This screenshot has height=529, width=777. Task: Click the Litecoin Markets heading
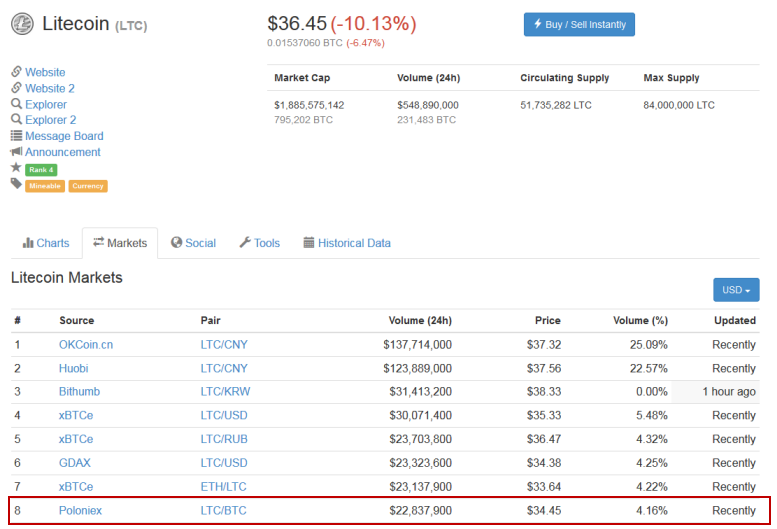[x=67, y=277]
